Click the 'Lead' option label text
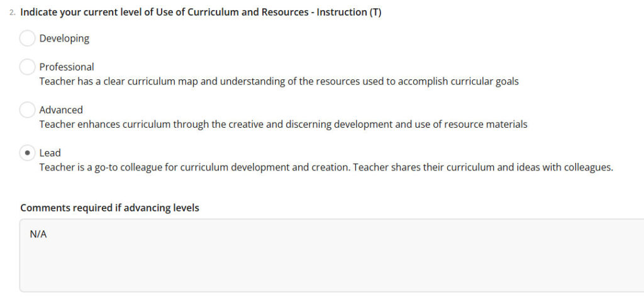This screenshot has width=644, height=302. pyautogui.click(x=50, y=153)
